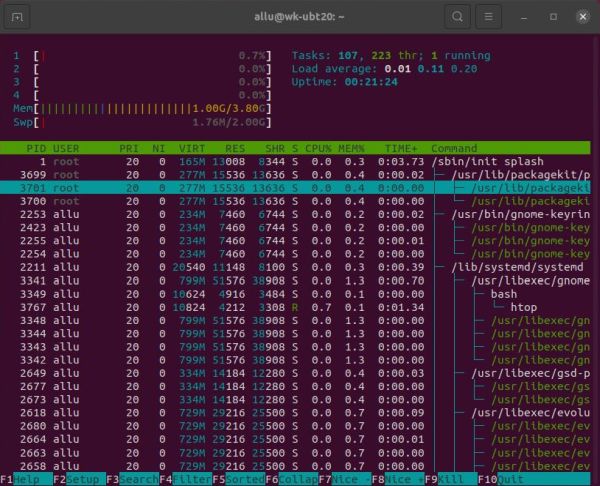This screenshot has height=486, width=600.
Task: Click F7 Nice minus
Action: click(345, 479)
